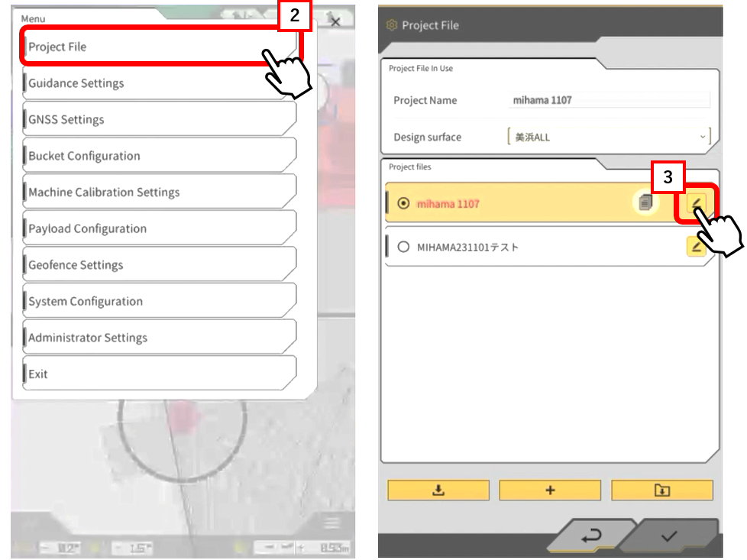Click the gear icon beside Project File title
747x560 pixels.
[x=392, y=25]
